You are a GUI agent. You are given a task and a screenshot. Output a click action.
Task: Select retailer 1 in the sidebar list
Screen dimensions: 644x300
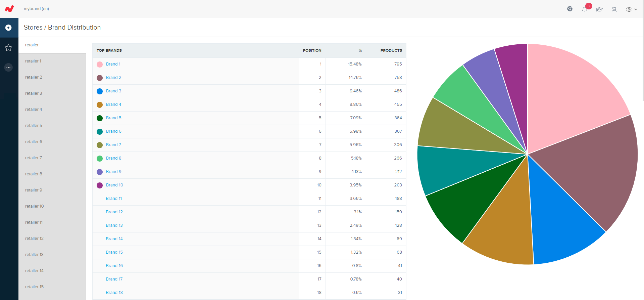pyautogui.click(x=52, y=61)
